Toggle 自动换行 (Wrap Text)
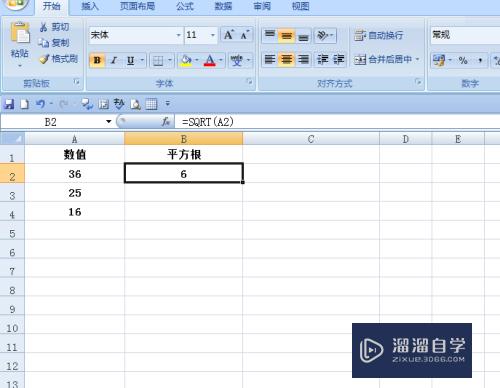Screen dimensions: 500x388 coord(378,35)
